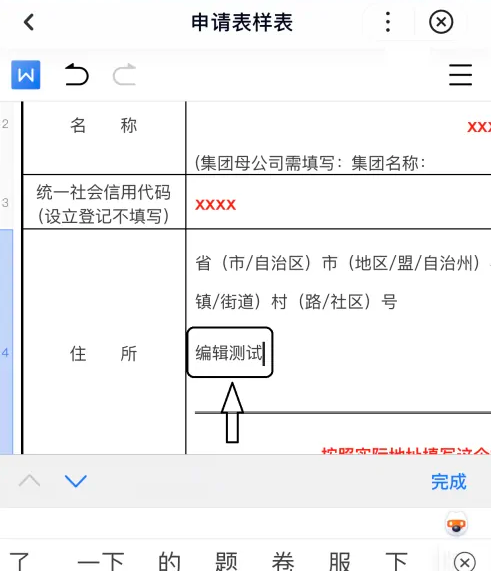This screenshot has width=491, height=571.
Task: Tap the back arrow icon
Action: coord(29,22)
